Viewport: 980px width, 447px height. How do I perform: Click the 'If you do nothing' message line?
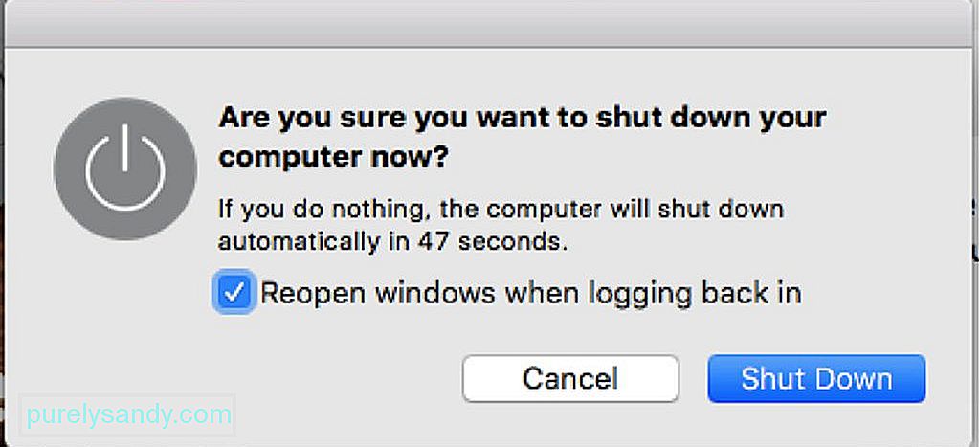(501, 209)
